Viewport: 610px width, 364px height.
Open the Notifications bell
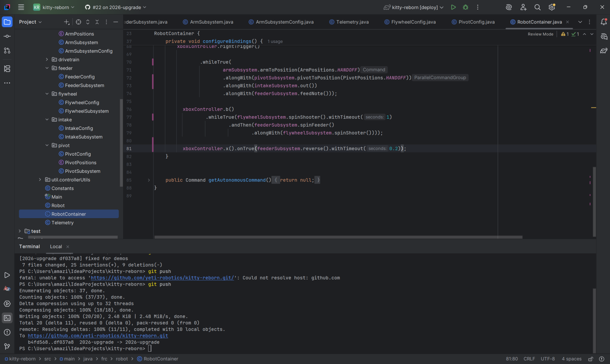(603, 22)
